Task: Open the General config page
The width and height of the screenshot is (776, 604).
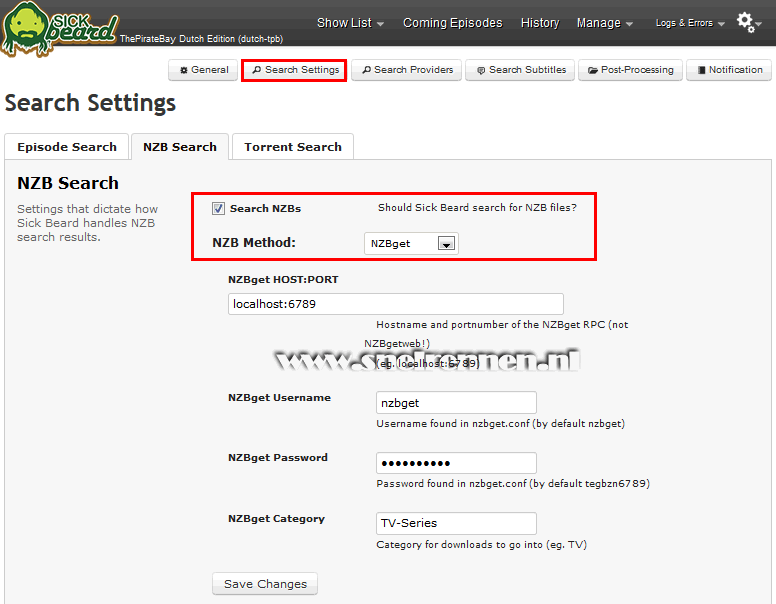Action: 203,70
